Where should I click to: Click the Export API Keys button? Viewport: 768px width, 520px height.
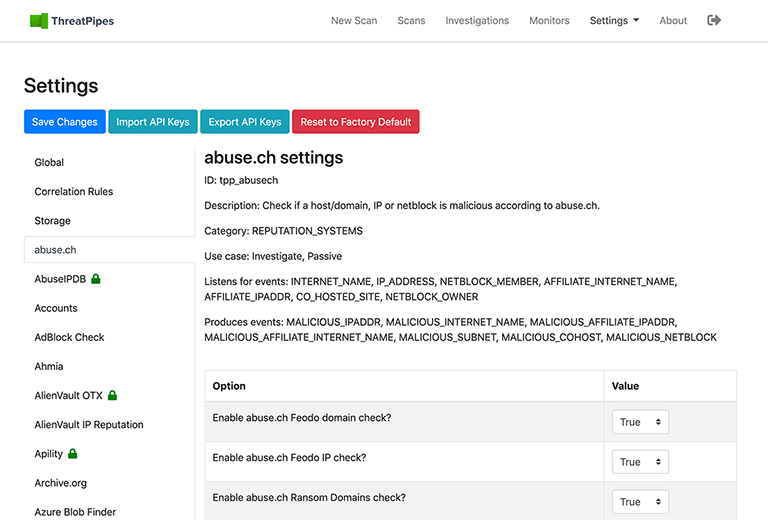click(245, 122)
